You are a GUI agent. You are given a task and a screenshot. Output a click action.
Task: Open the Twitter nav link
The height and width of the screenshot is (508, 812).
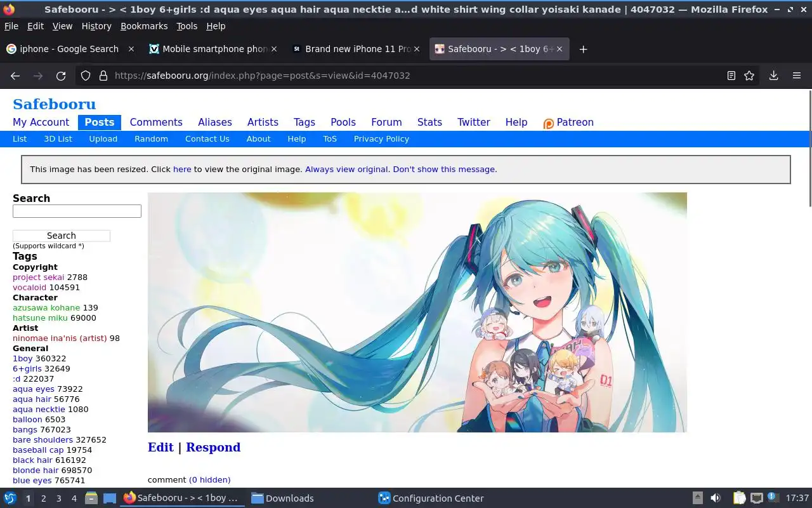pos(474,123)
